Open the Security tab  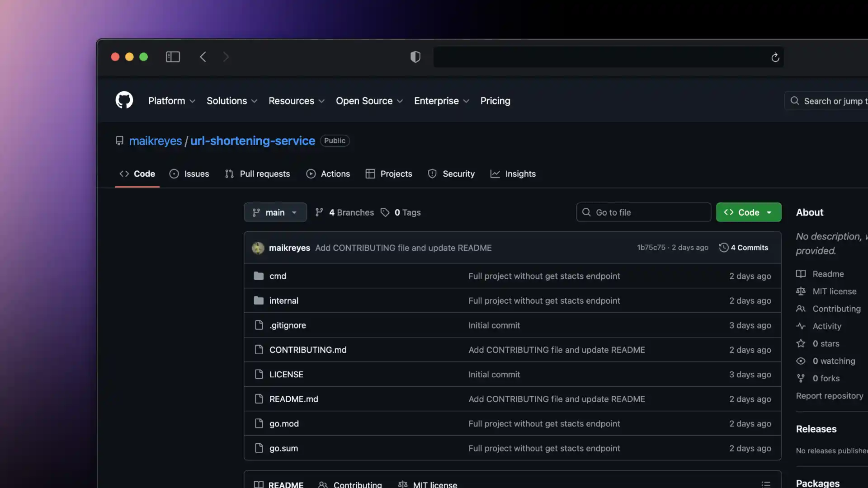click(x=451, y=174)
